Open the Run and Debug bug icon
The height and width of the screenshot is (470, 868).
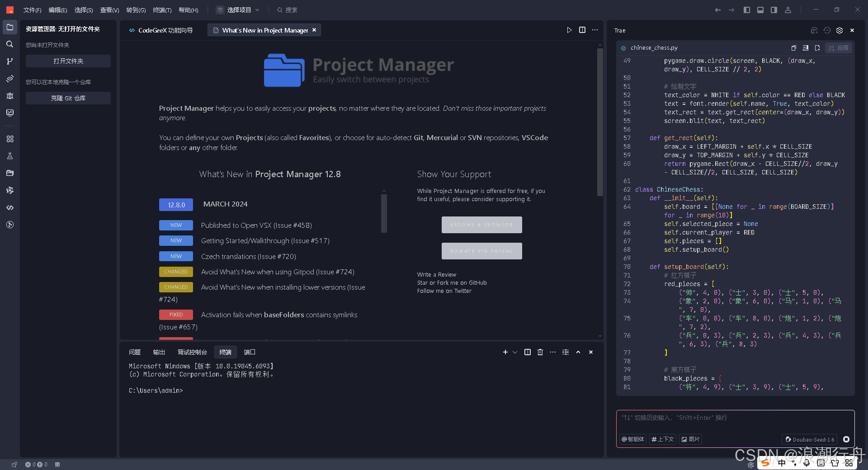(x=10, y=96)
